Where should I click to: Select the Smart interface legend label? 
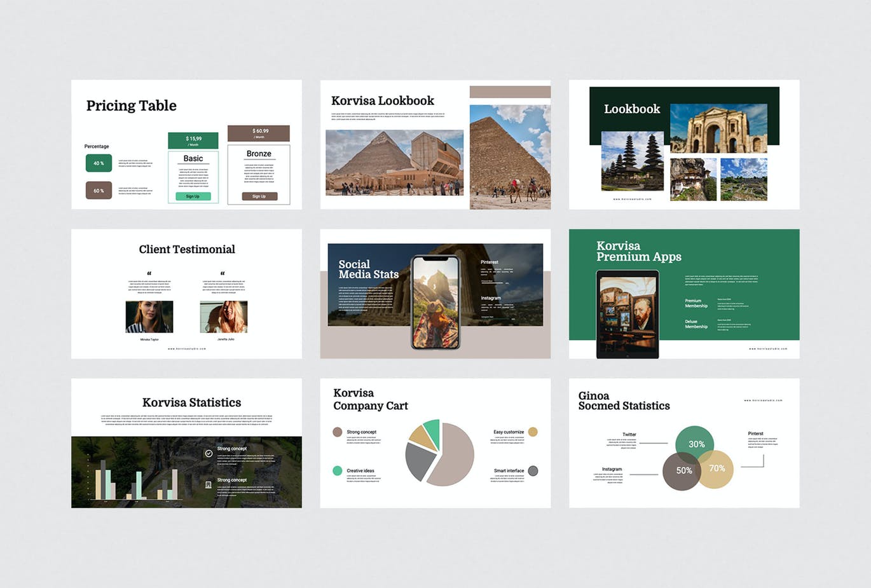pyautogui.click(x=509, y=471)
